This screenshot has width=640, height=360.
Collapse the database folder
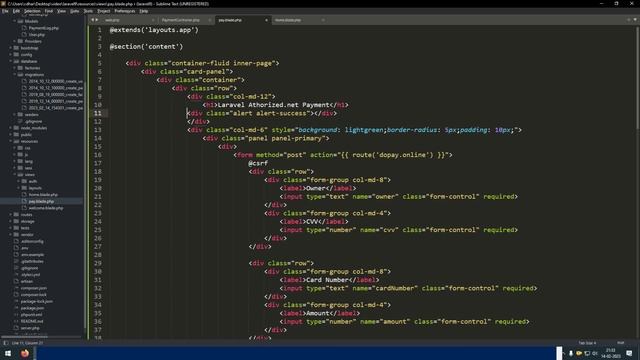coord(11,61)
